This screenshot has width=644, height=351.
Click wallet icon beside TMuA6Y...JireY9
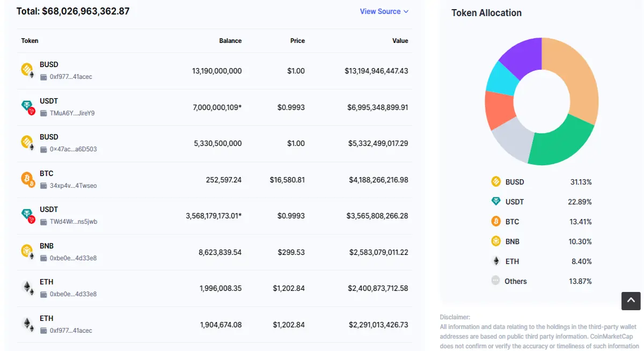(43, 113)
